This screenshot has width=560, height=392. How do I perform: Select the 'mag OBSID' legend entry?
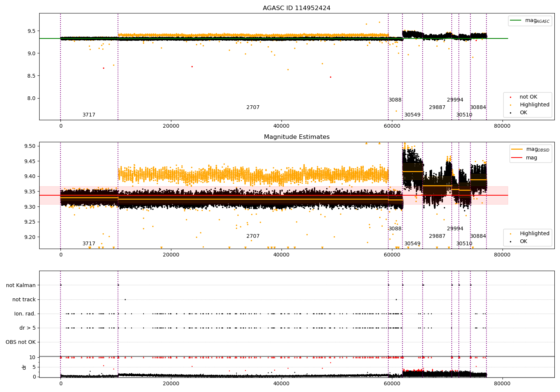[531, 149]
